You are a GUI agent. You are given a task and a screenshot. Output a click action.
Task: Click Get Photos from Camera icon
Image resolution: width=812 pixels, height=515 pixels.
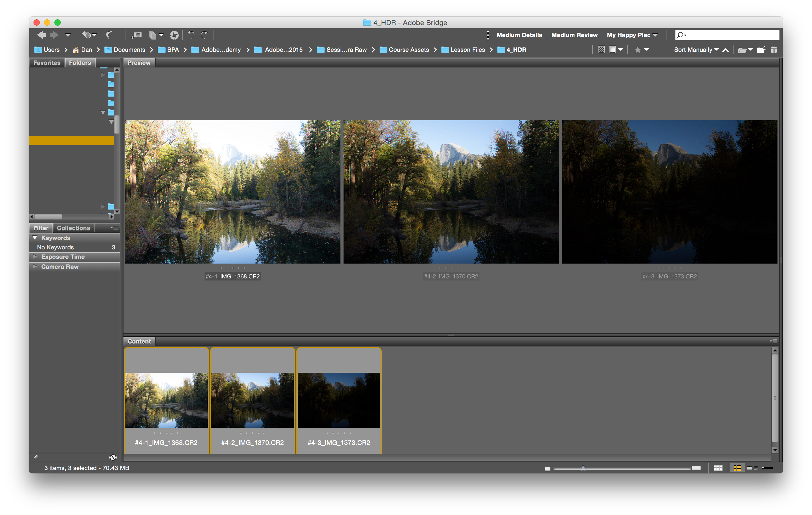click(137, 35)
